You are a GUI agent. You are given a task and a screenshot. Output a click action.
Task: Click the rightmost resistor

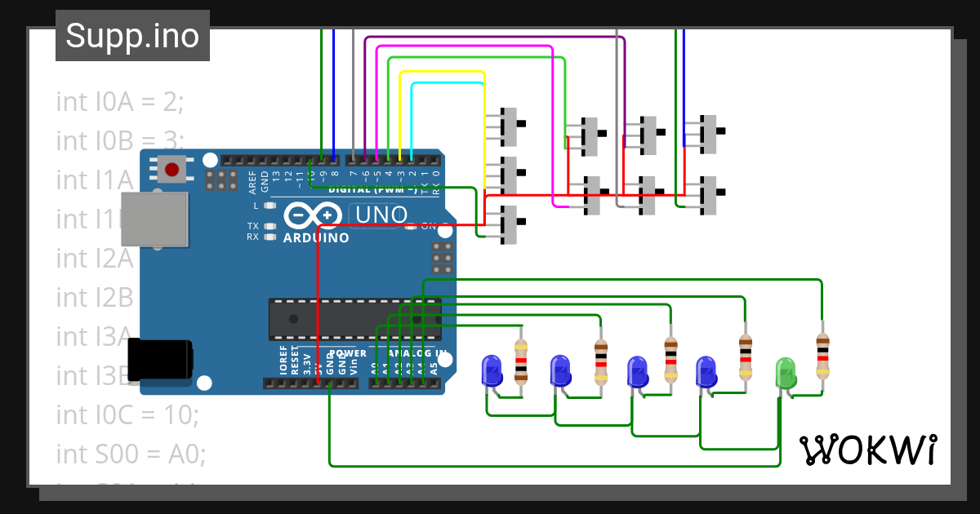[822, 357]
